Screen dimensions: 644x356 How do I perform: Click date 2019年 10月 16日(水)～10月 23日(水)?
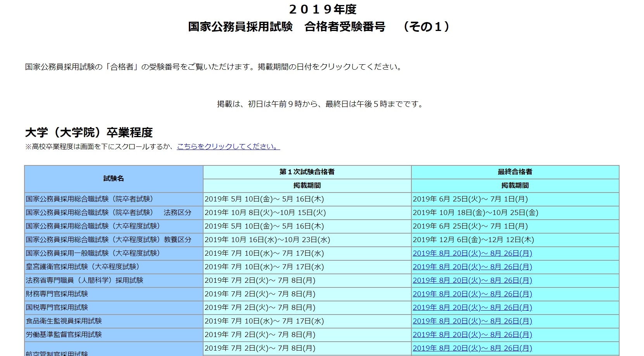[267, 240]
